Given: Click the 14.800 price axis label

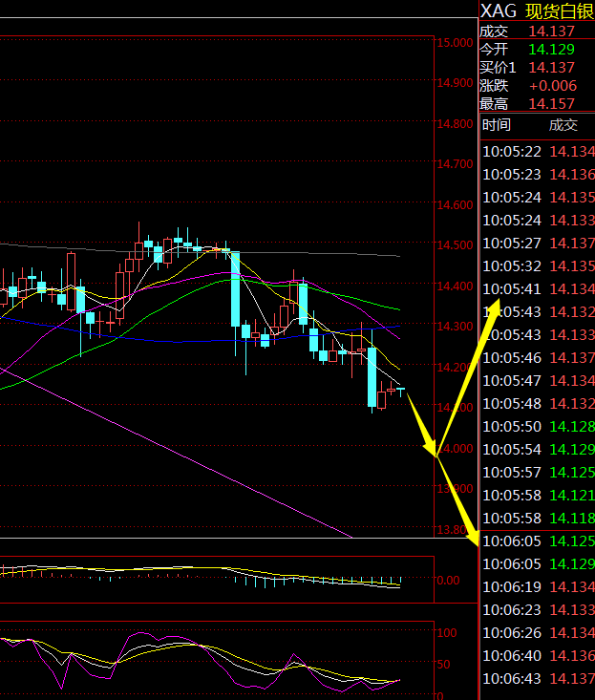Looking at the screenshot, I should [455, 123].
